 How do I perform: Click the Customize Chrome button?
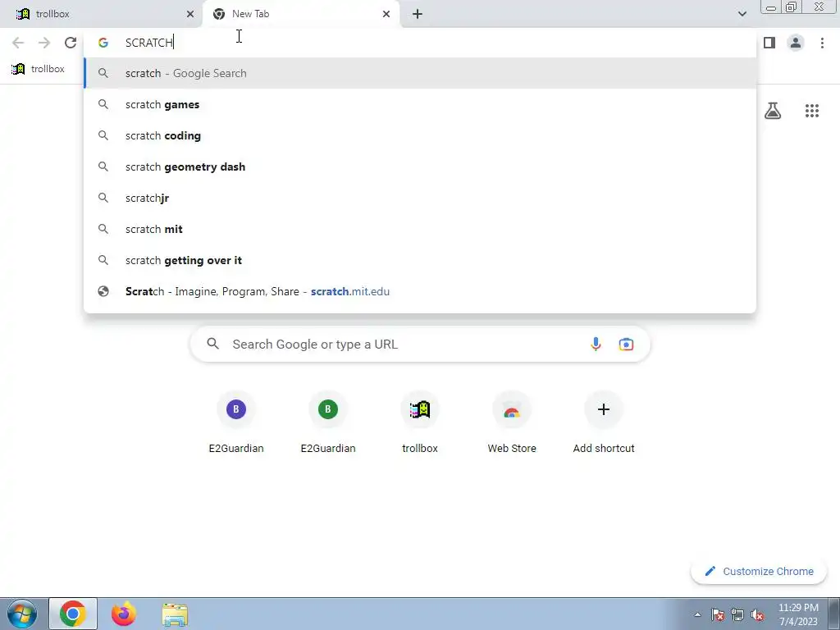tap(759, 571)
